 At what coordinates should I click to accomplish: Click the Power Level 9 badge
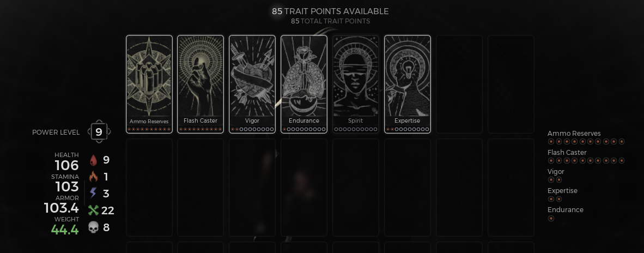pos(99,132)
